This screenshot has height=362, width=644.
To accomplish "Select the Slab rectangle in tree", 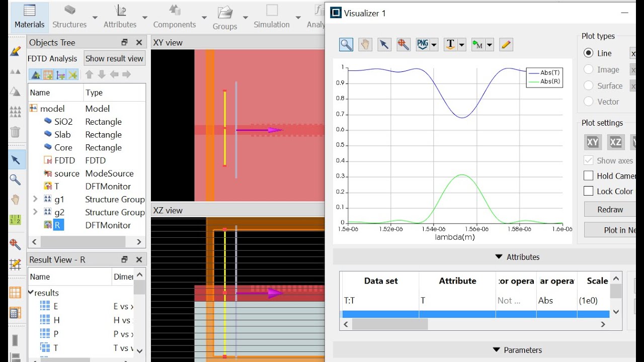I will 62,135.
